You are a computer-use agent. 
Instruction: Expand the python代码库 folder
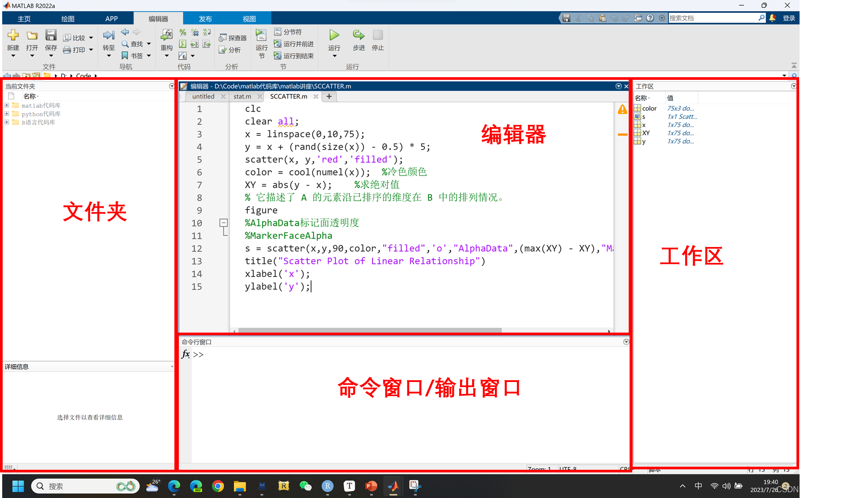tap(7, 114)
